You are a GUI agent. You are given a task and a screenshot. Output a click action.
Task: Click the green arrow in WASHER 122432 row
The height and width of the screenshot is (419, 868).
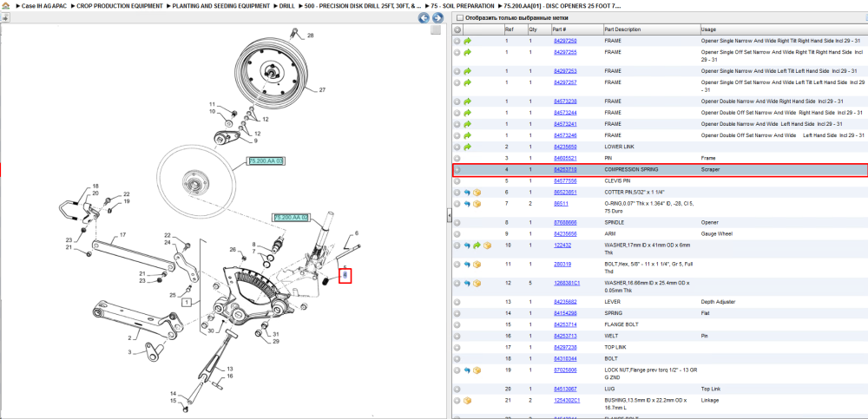click(477, 246)
